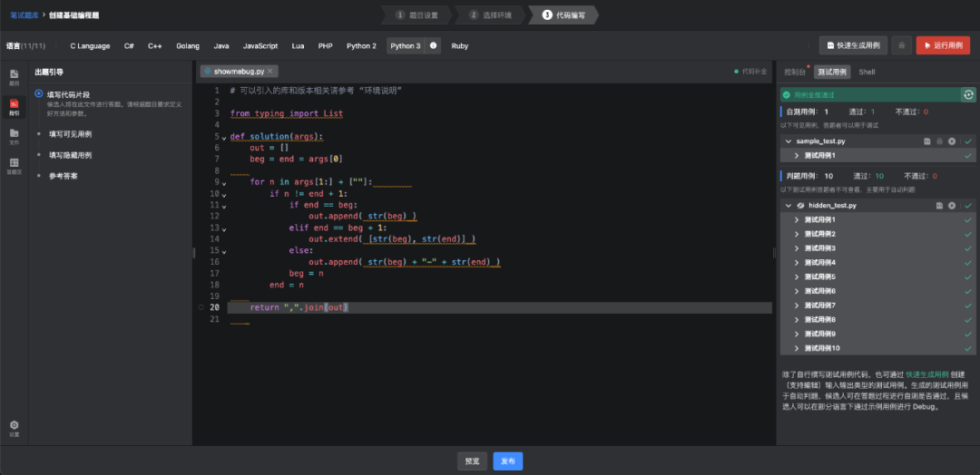The width and height of the screenshot is (980, 475).
Task: Open the 文件 files sidebar panel
Action: point(14,136)
